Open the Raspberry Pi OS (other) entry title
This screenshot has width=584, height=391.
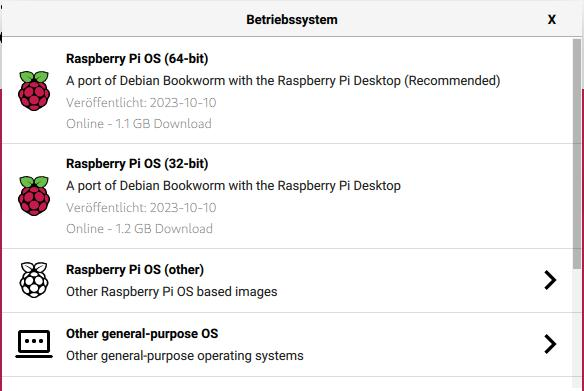[x=135, y=270]
